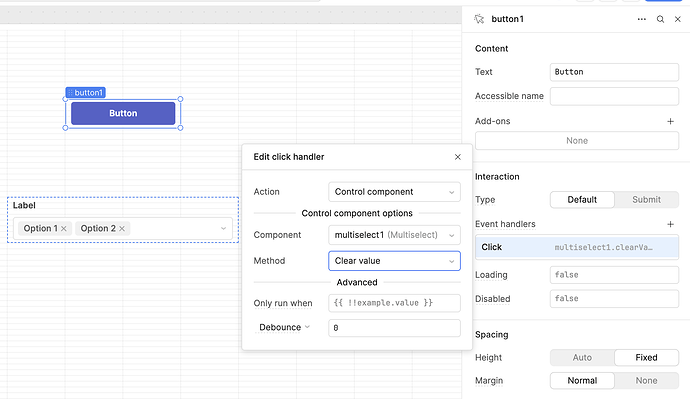Set Margin to None
The image size is (690, 399).
click(x=646, y=381)
